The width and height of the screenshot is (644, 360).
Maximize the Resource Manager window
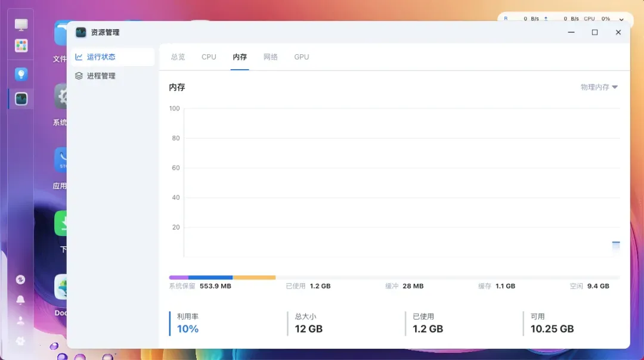click(595, 32)
